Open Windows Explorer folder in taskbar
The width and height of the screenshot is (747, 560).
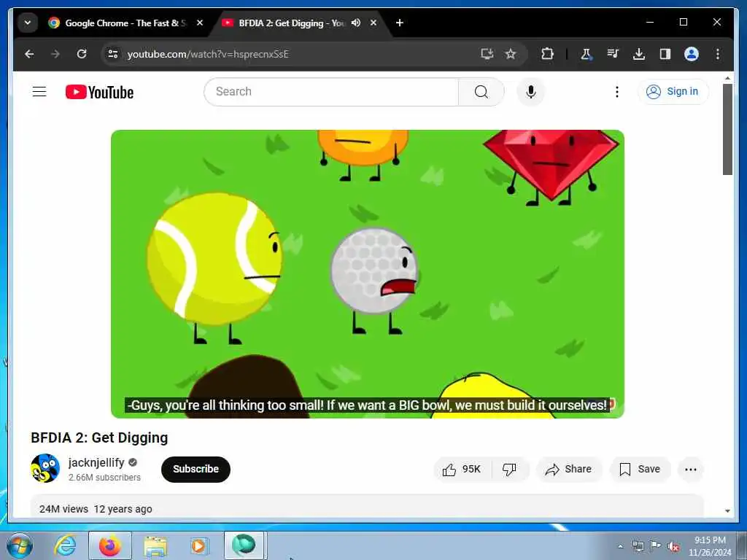(155, 545)
